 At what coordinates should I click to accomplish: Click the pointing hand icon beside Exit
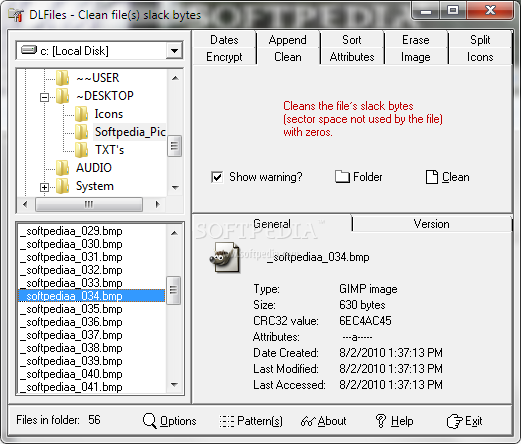[x=454, y=421]
